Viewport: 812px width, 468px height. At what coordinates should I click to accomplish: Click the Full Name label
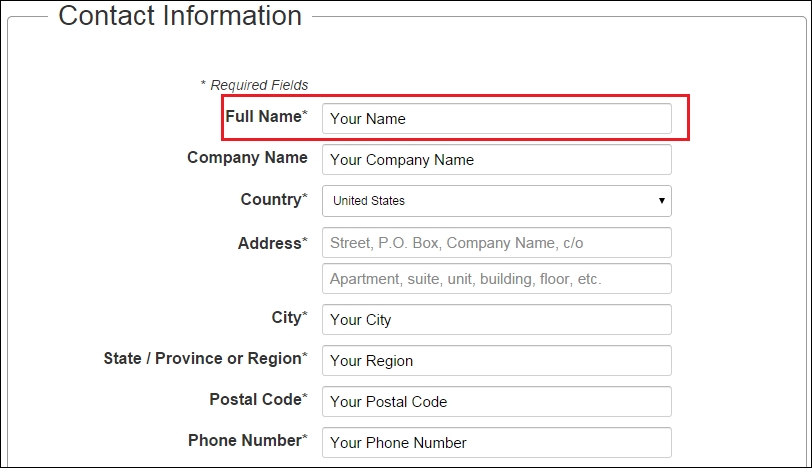(264, 116)
